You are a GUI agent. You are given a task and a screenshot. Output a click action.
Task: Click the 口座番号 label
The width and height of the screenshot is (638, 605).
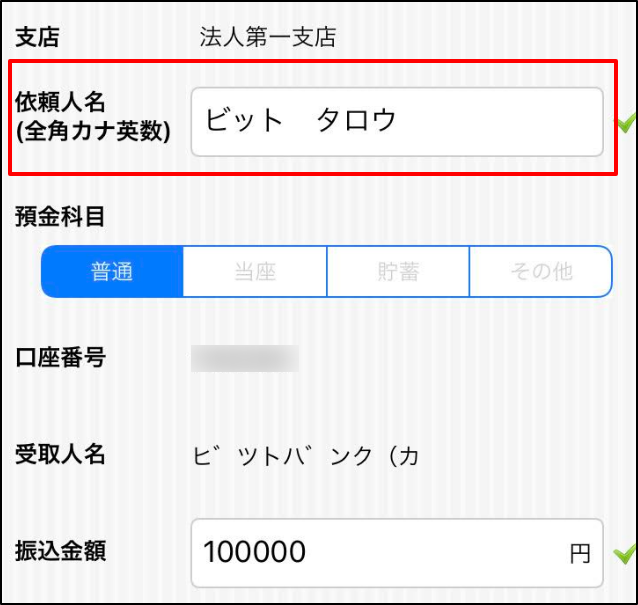click(61, 358)
